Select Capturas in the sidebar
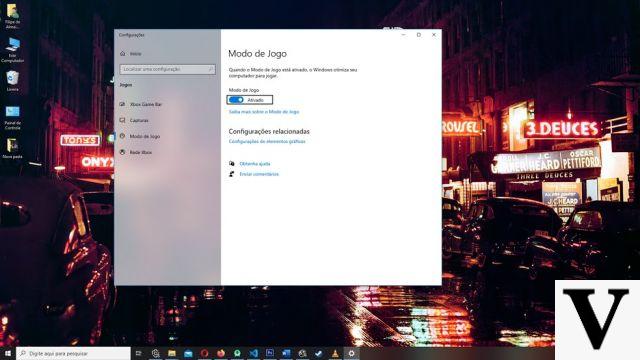Viewport: 640px width, 360px height. 139,120
